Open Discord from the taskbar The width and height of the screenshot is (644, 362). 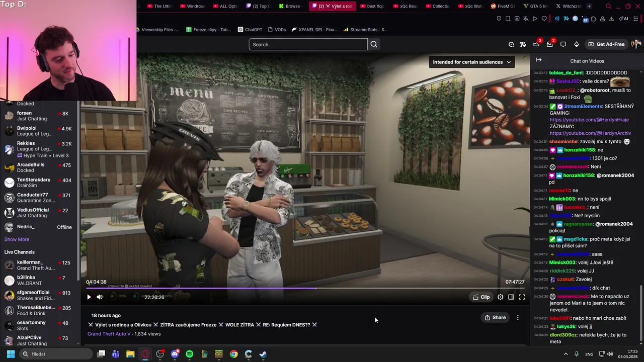pos(175,354)
